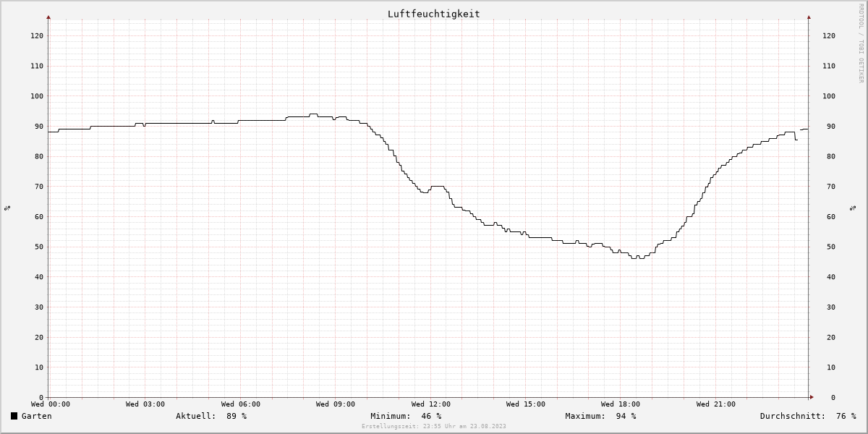868x434 pixels.
Task: Click the 80 label on left axis
Action: click(x=39, y=156)
